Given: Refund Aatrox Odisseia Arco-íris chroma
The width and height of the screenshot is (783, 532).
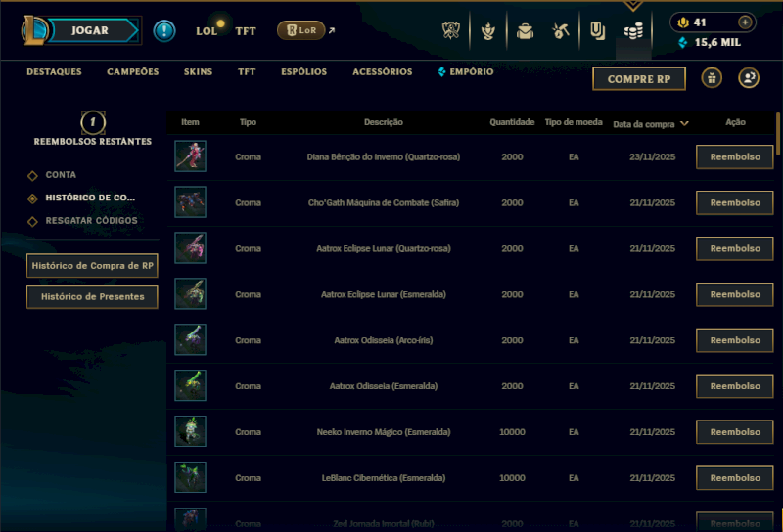Looking at the screenshot, I should tap(735, 340).
